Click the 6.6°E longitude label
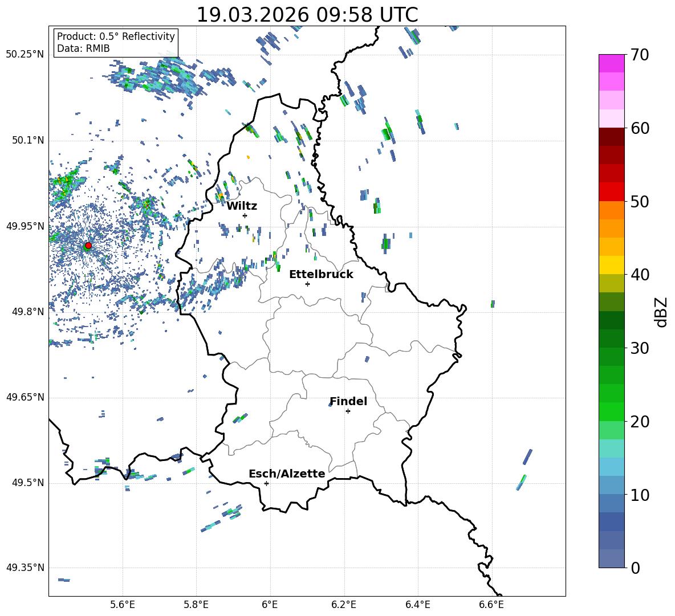This screenshot has width=675, height=616. pyautogui.click(x=491, y=605)
